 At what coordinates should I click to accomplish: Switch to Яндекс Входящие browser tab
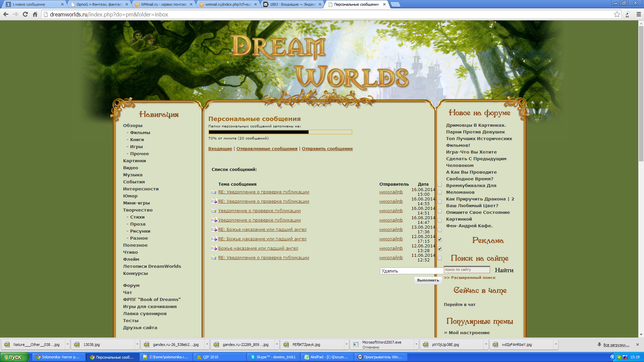click(292, 4)
